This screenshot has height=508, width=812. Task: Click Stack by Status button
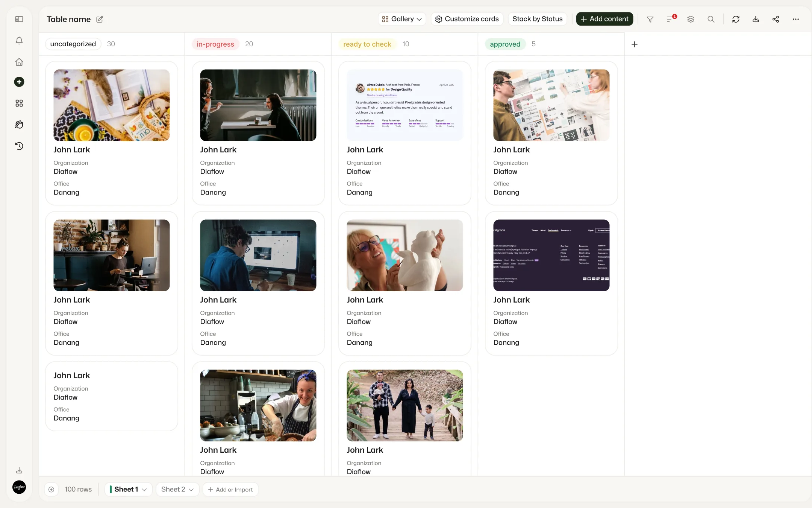tap(537, 19)
